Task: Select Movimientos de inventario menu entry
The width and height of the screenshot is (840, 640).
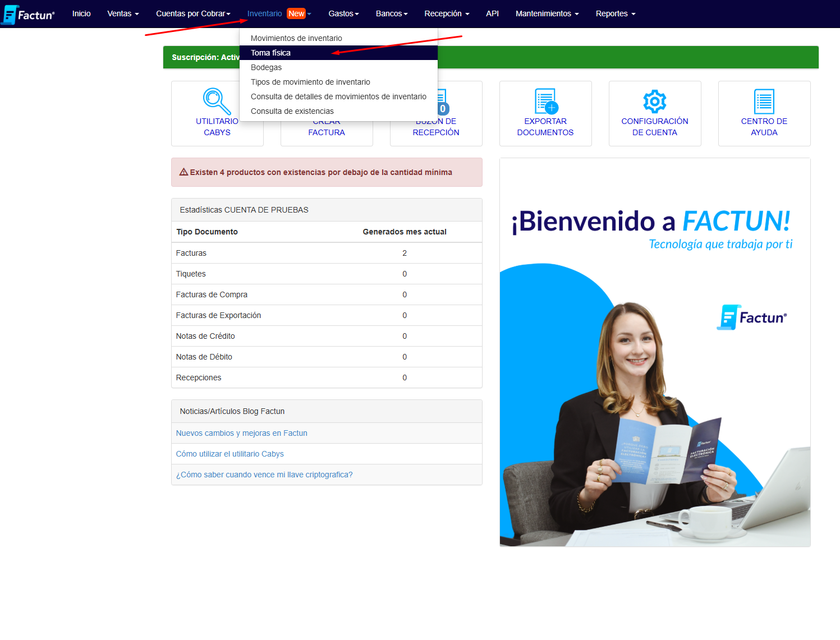Action: tap(338, 38)
